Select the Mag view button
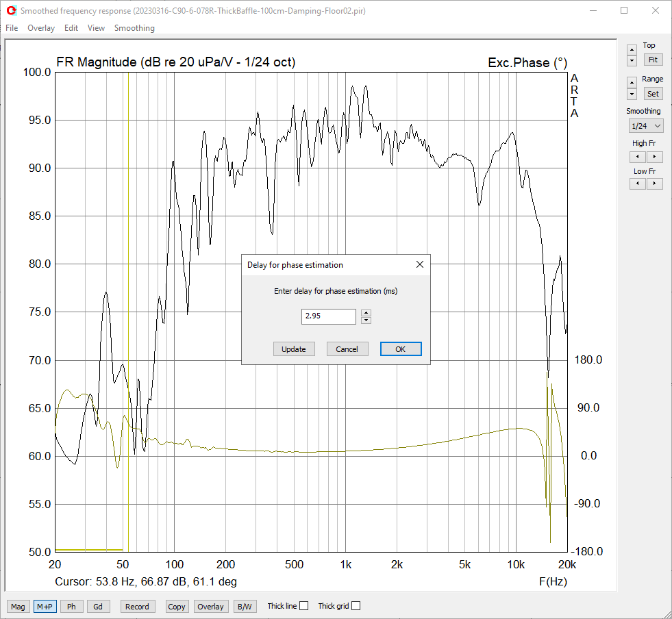 point(18,607)
